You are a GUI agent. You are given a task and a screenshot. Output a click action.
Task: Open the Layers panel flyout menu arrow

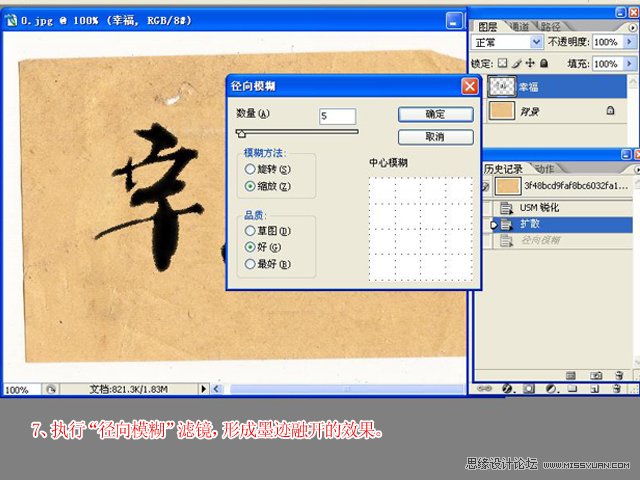coord(633,28)
